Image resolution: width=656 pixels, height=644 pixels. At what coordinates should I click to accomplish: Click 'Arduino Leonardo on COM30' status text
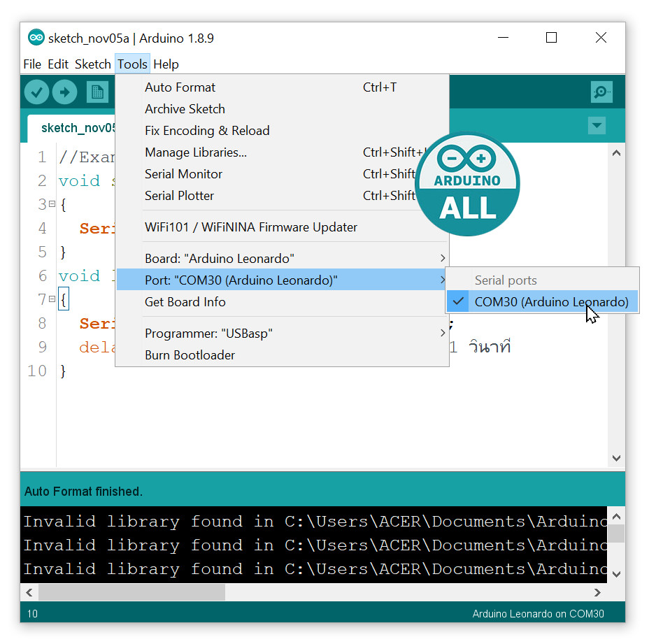pyautogui.click(x=538, y=613)
